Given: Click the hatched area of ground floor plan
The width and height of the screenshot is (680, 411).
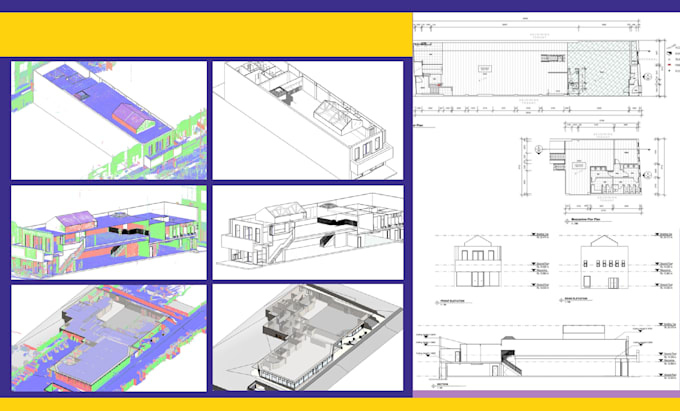Looking at the screenshot, I should tap(598, 68).
